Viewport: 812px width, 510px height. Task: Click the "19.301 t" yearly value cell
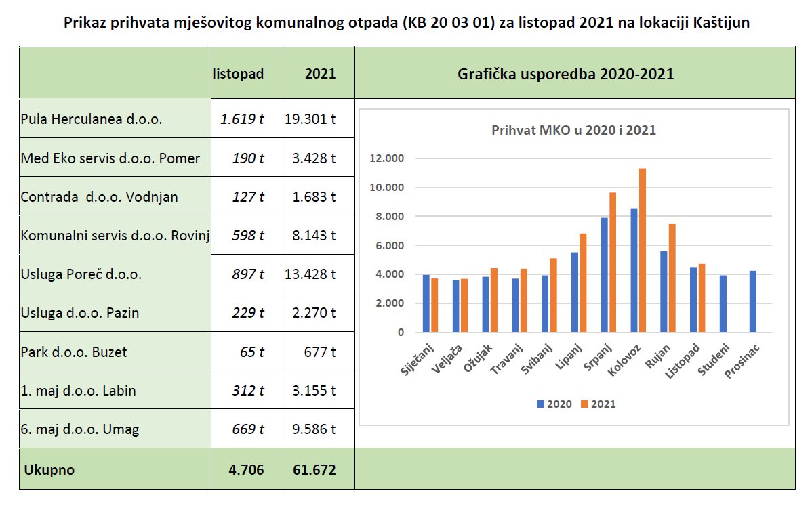tap(310, 119)
